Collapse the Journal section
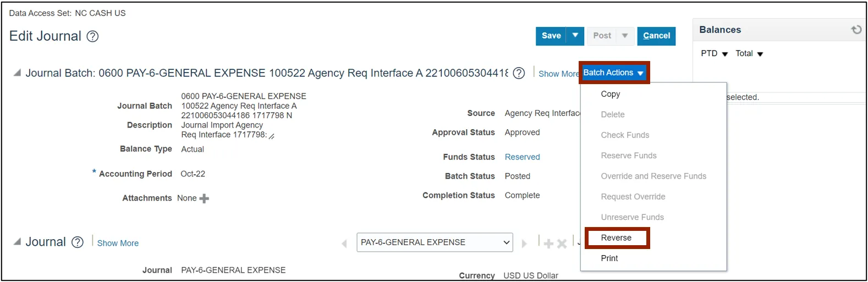Image resolution: width=868 pixels, height=282 pixels. pyautogui.click(x=17, y=242)
